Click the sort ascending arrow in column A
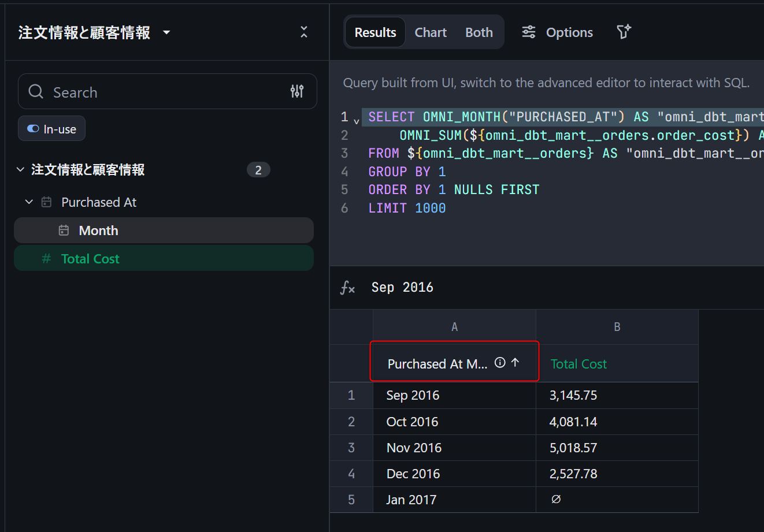764x532 pixels. tap(515, 363)
